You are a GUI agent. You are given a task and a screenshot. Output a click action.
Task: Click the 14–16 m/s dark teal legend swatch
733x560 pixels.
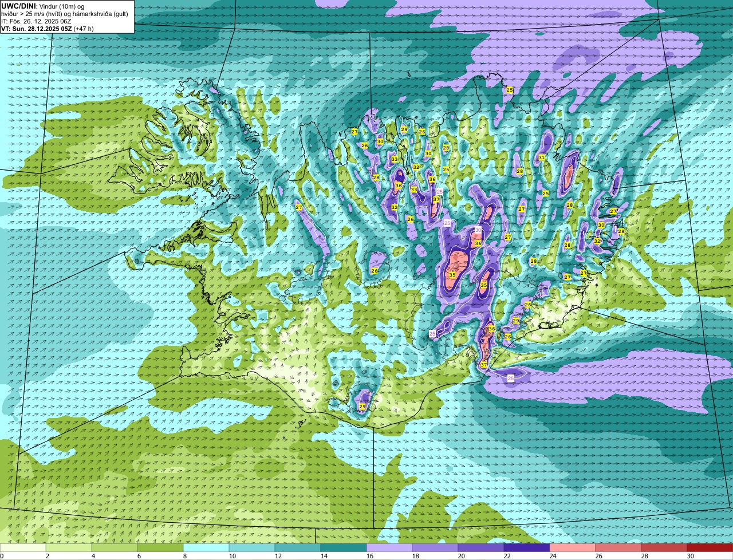[344, 547]
